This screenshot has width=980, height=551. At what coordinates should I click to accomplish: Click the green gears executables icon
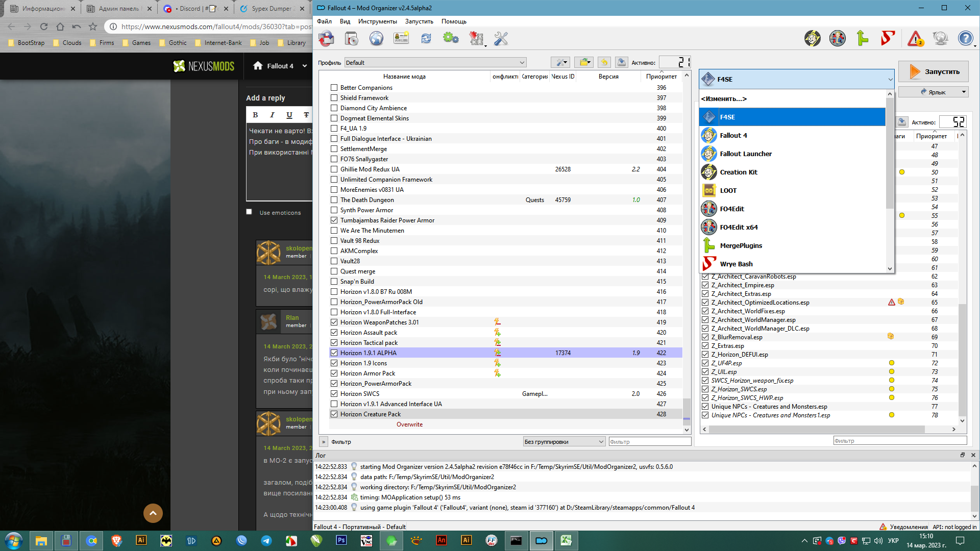pyautogui.click(x=451, y=38)
